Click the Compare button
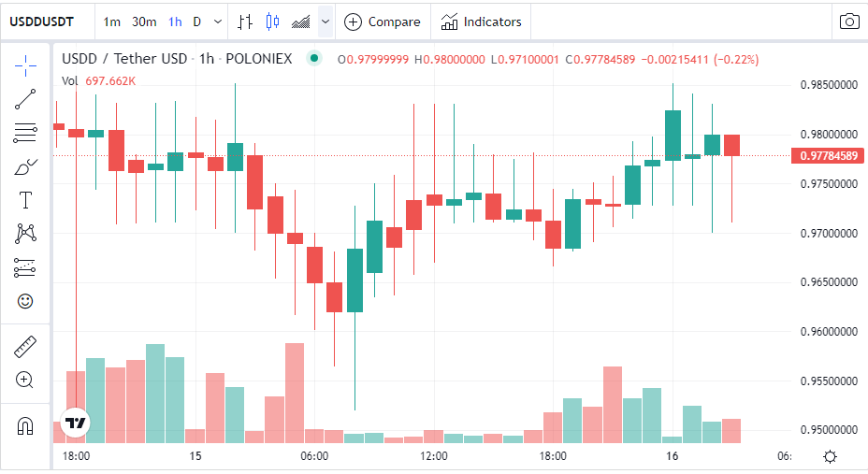868x474 pixels. pos(382,22)
